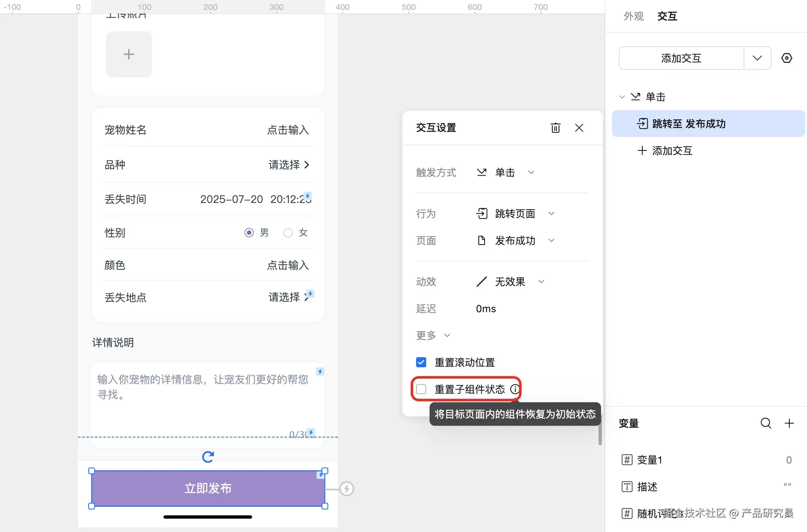Click the rotate handle above 立即发布 button
807x532 pixels.
[208, 456]
